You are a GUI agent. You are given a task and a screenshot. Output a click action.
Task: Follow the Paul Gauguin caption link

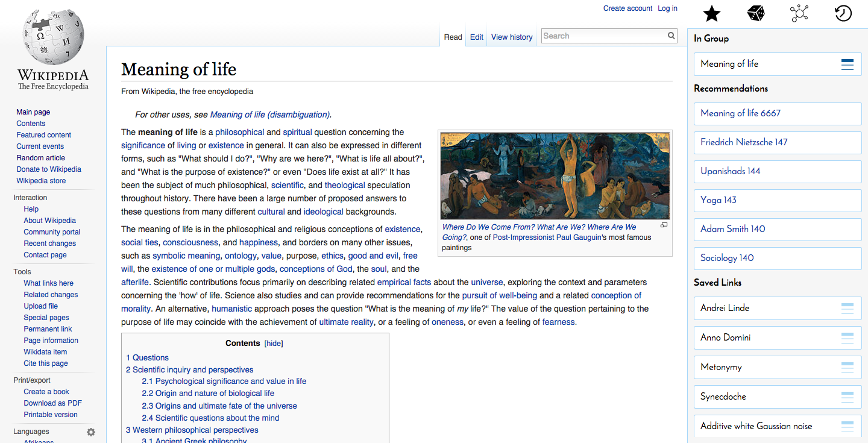[580, 237]
